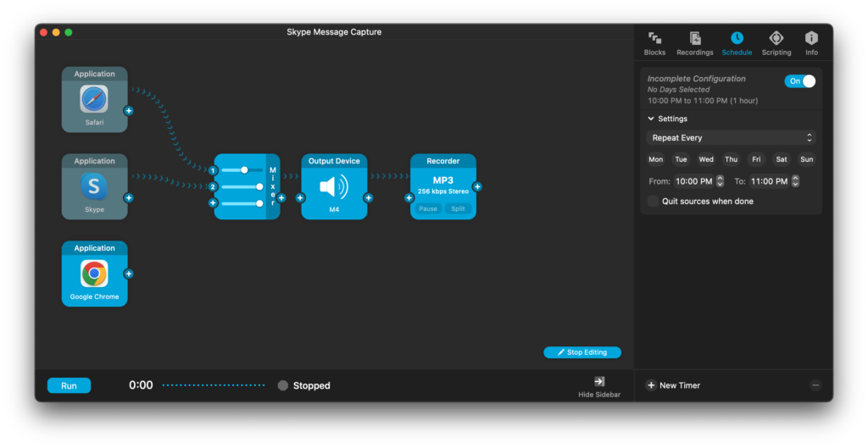This screenshot has width=868, height=448.
Task: Switch to the Schedule tab
Action: (x=737, y=44)
